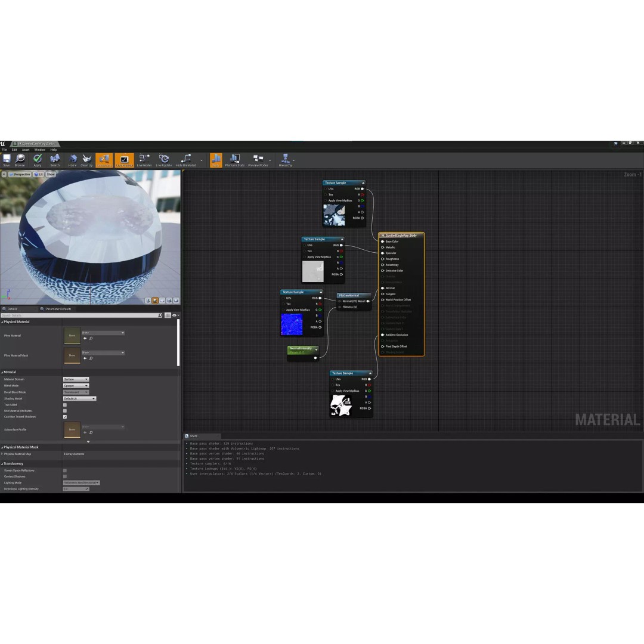Enable the Use Material Attributes checkbox

65,411
